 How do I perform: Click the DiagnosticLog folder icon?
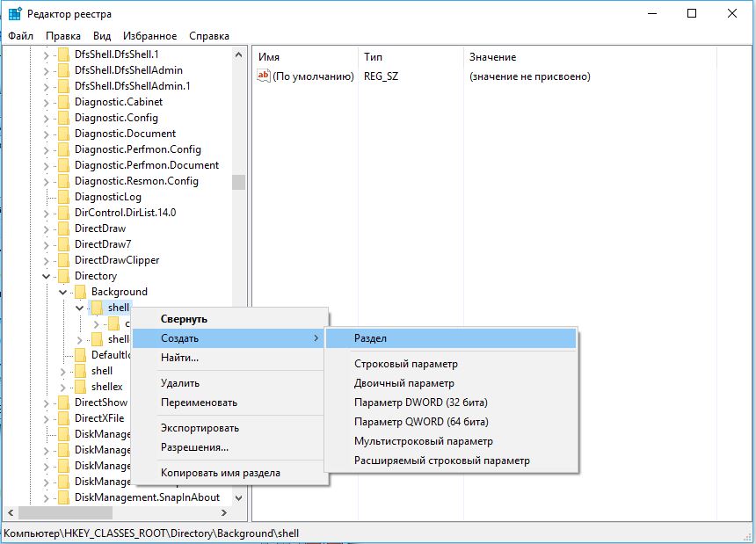(x=63, y=197)
